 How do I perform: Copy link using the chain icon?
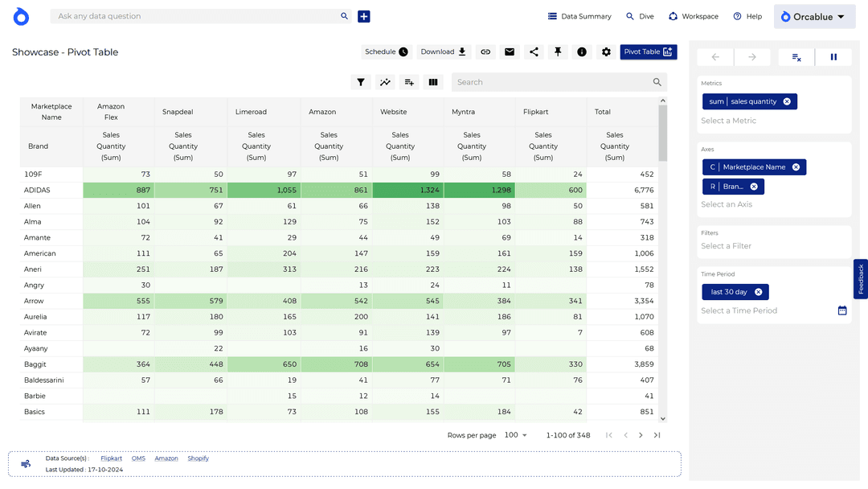pos(485,52)
